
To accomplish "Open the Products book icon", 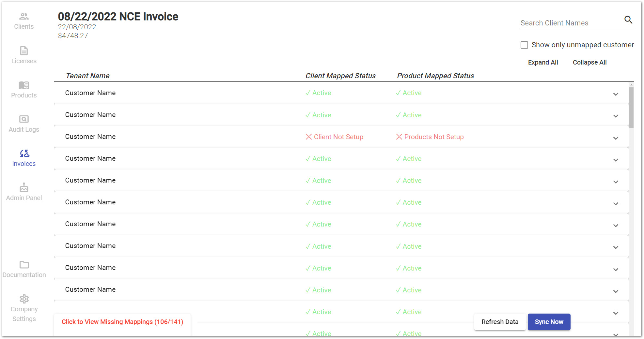I will (24, 85).
